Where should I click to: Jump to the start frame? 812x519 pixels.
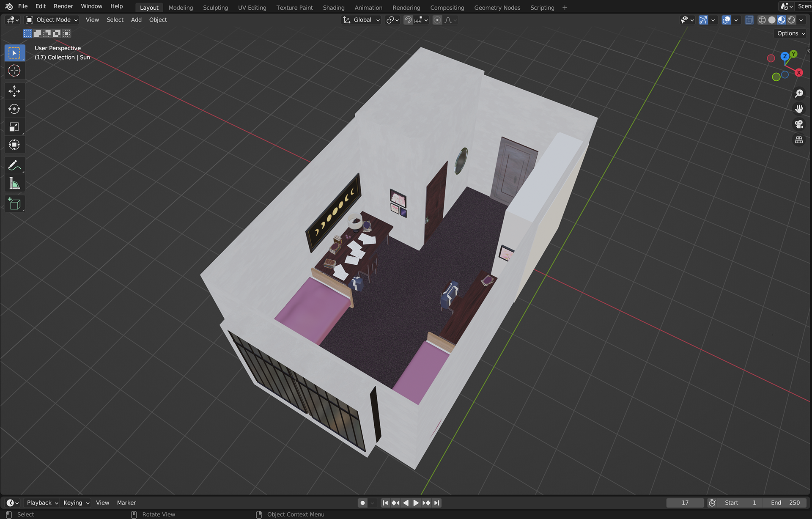coord(385,503)
